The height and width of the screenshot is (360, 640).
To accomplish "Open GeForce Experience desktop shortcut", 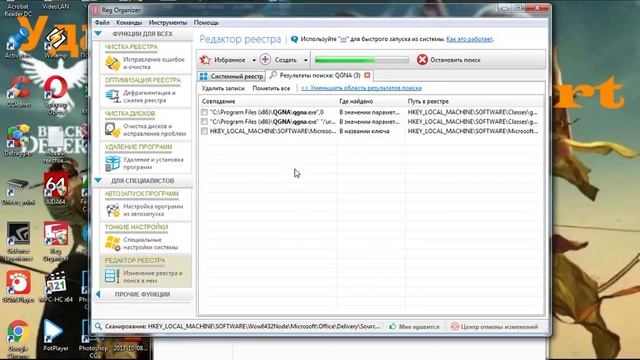I will [18, 242].
